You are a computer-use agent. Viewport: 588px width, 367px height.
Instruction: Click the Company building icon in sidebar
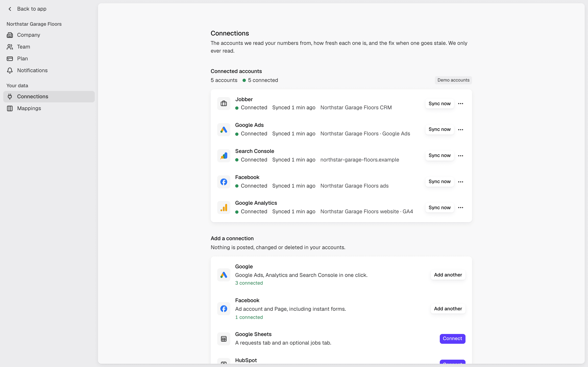[10, 35]
